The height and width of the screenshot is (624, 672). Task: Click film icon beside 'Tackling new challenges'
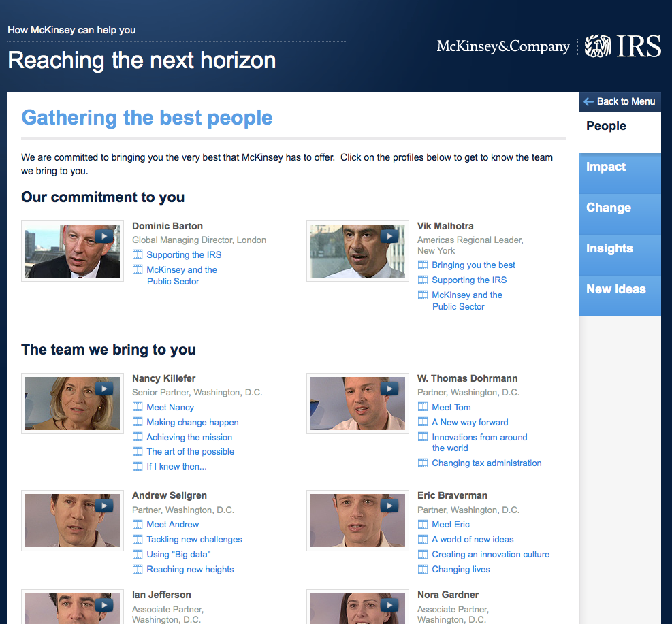click(x=138, y=539)
